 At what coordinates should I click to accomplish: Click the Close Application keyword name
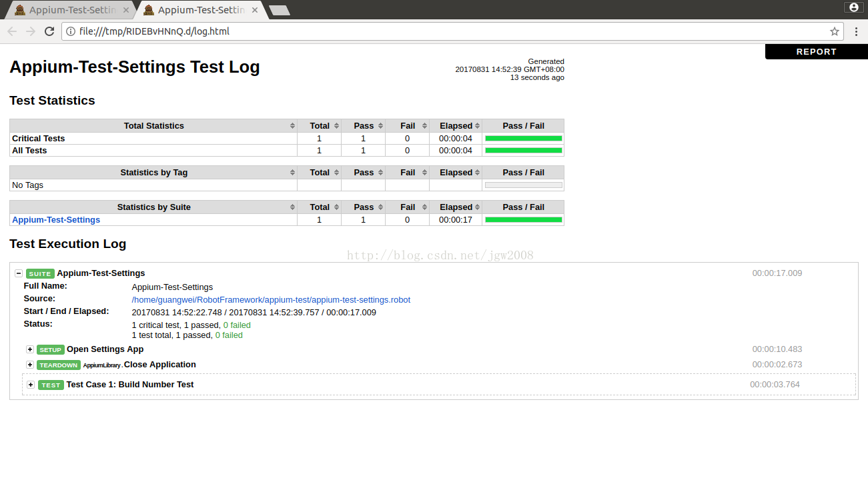point(160,365)
